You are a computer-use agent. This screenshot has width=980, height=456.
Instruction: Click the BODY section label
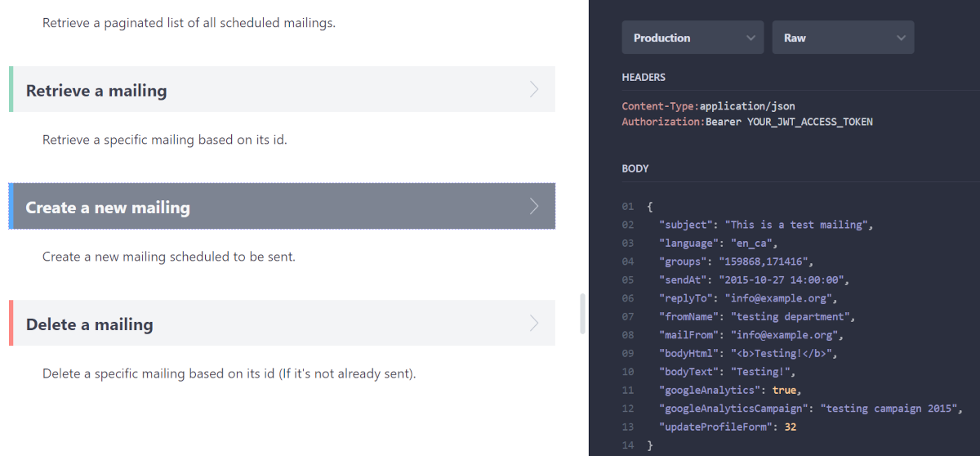(635, 169)
